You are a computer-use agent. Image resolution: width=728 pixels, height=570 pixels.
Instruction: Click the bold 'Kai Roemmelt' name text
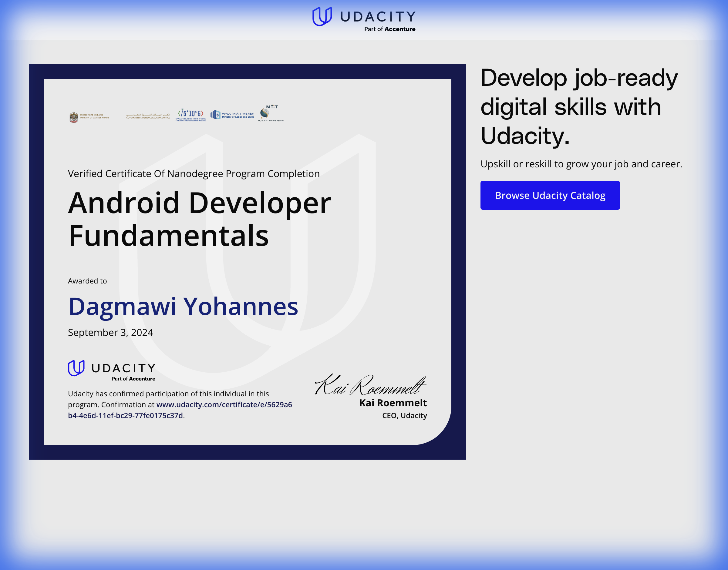tap(393, 403)
